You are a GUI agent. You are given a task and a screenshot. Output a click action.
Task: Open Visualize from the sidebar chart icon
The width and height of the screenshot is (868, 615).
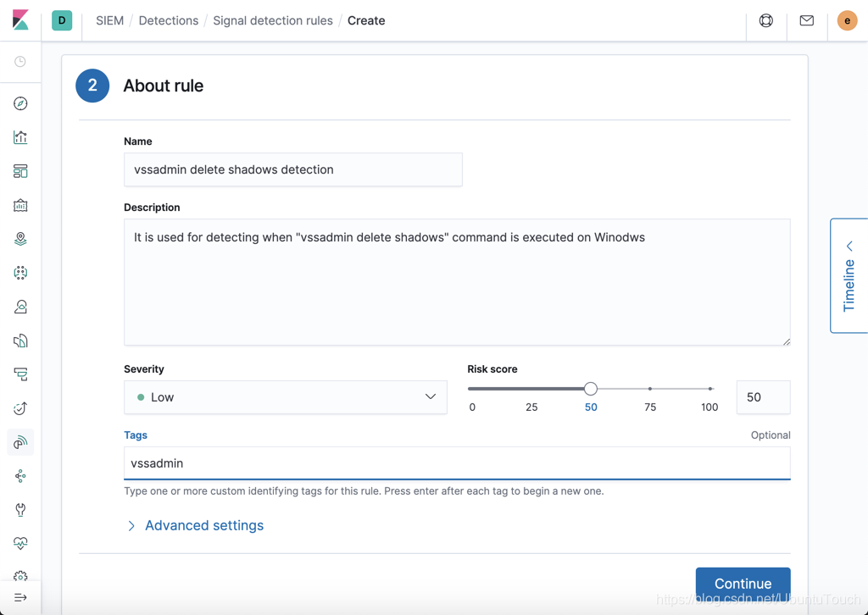point(20,137)
